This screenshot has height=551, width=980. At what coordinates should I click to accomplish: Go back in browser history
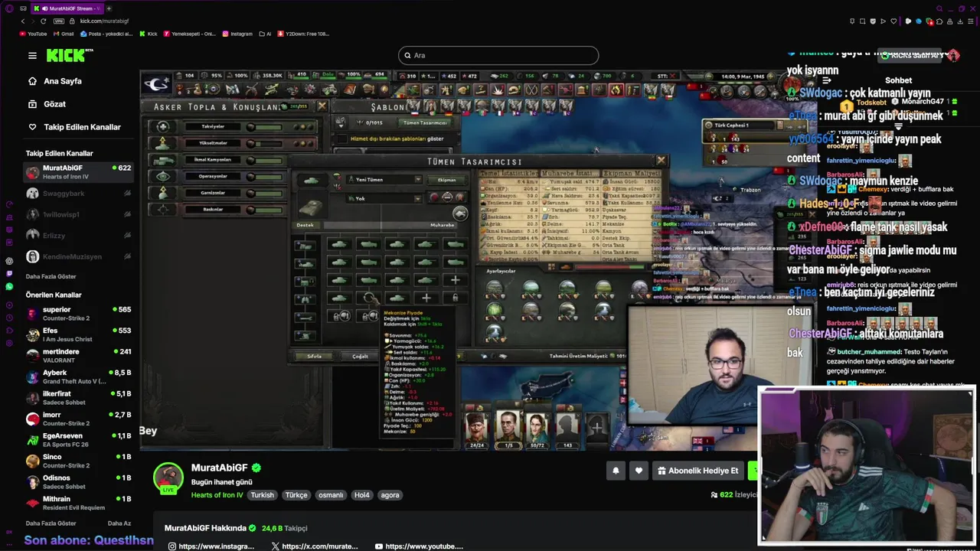pyautogui.click(x=23, y=21)
